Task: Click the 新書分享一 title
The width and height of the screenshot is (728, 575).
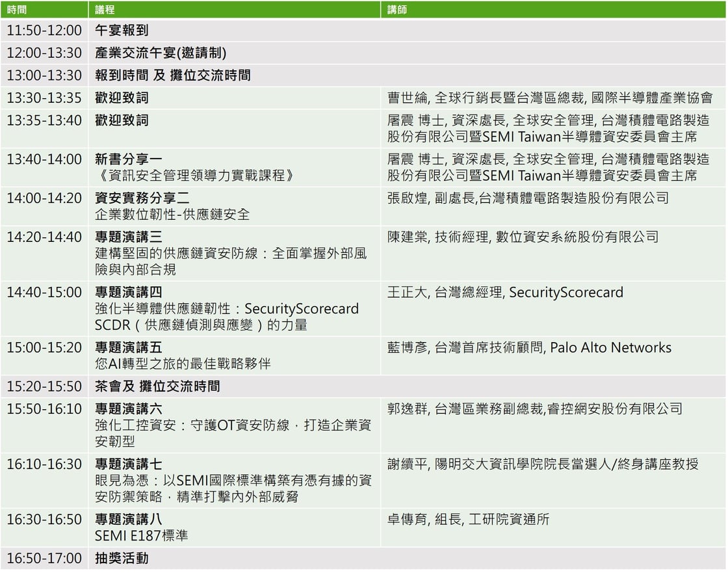Action: [x=129, y=159]
